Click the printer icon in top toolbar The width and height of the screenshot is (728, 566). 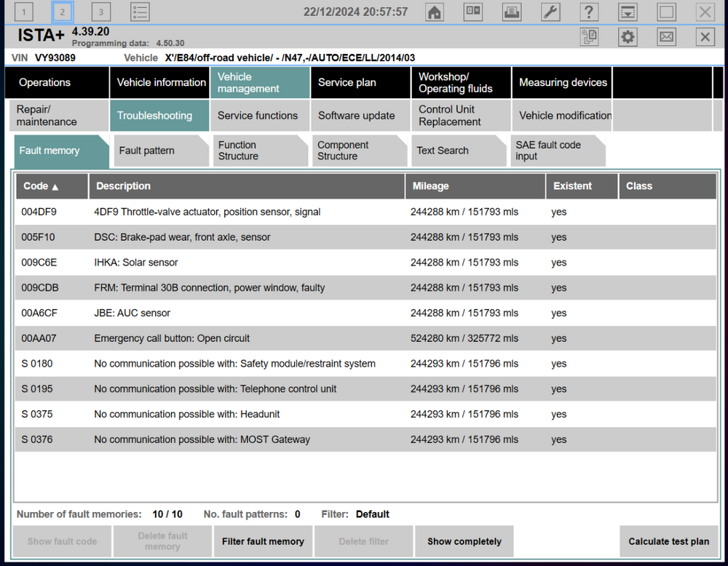[x=512, y=12]
